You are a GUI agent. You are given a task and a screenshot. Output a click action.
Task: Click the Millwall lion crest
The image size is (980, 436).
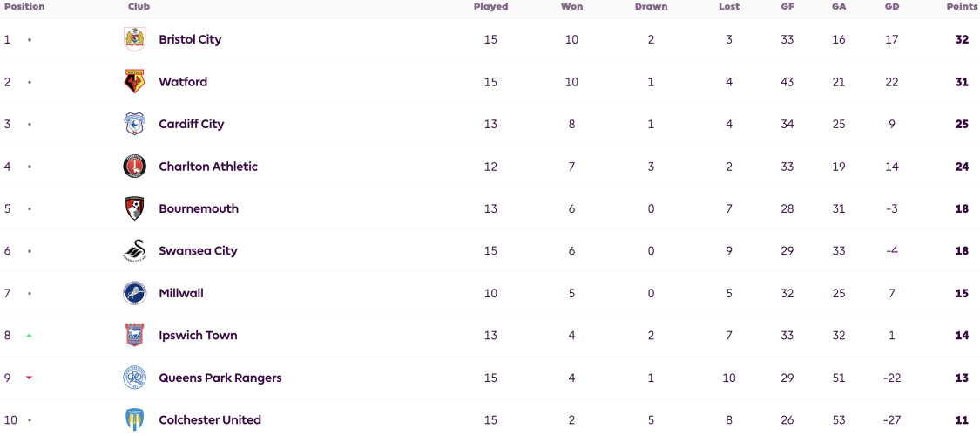point(134,293)
